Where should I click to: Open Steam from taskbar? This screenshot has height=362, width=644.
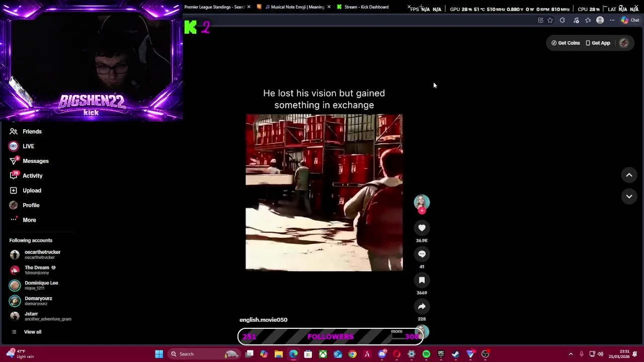coord(455,354)
